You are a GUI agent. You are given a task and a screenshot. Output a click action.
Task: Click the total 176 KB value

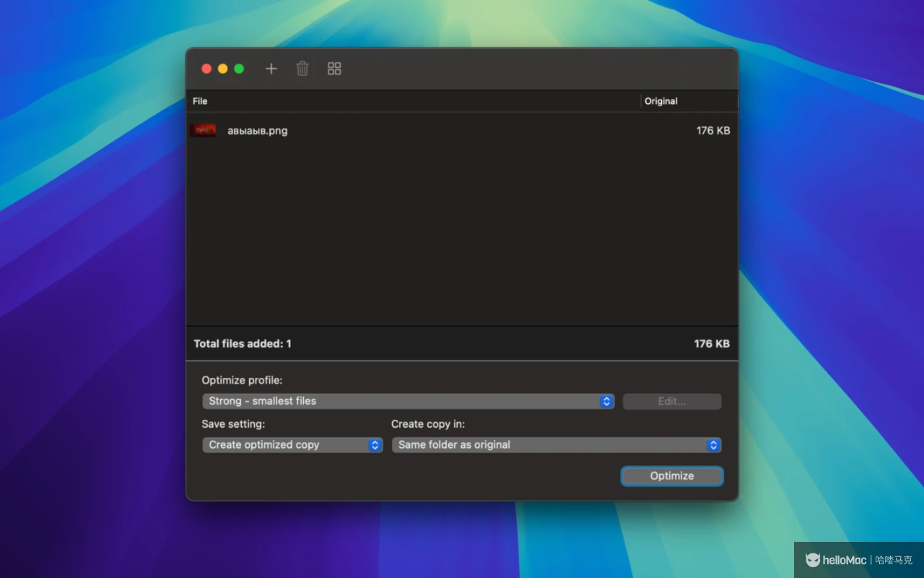click(712, 344)
